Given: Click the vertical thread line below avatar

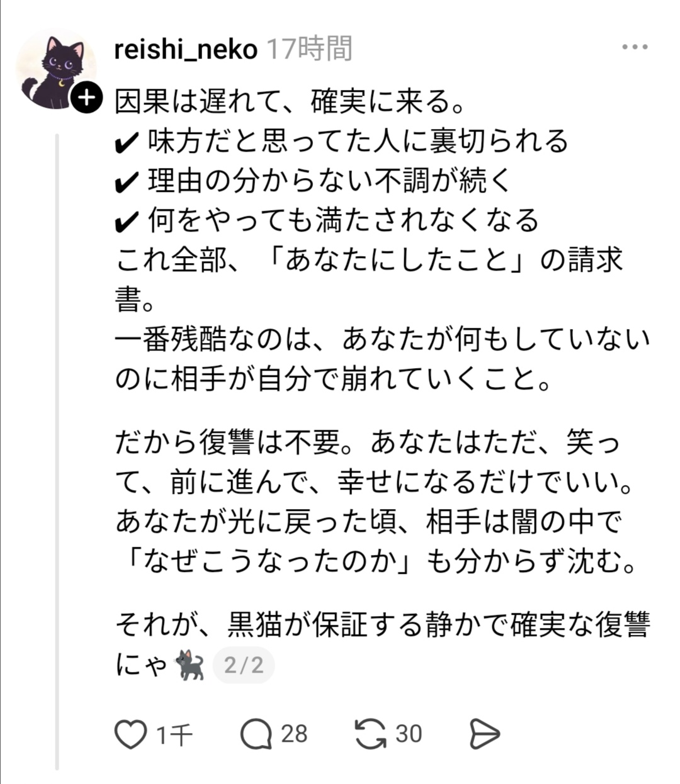Looking at the screenshot, I should point(57,440).
